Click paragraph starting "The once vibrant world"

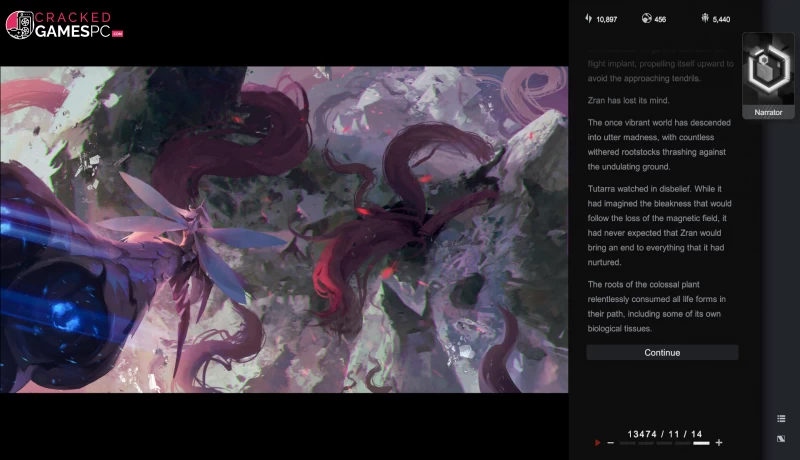click(x=659, y=145)
